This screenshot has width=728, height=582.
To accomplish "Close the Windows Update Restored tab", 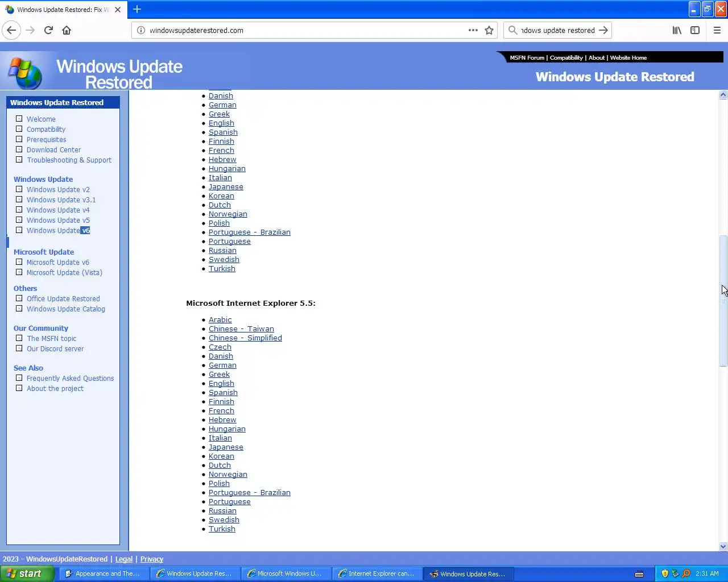I will point(118,10).
